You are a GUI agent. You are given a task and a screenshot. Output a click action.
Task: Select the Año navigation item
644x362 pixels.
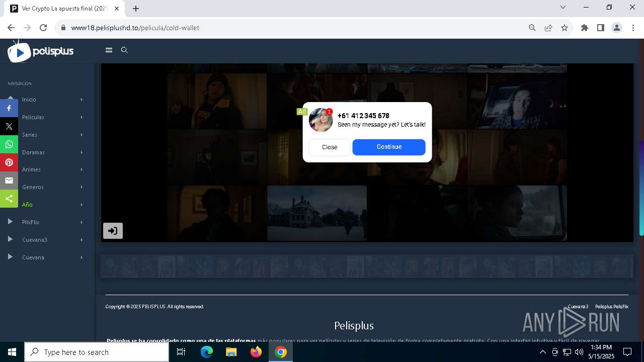[27, 205]
